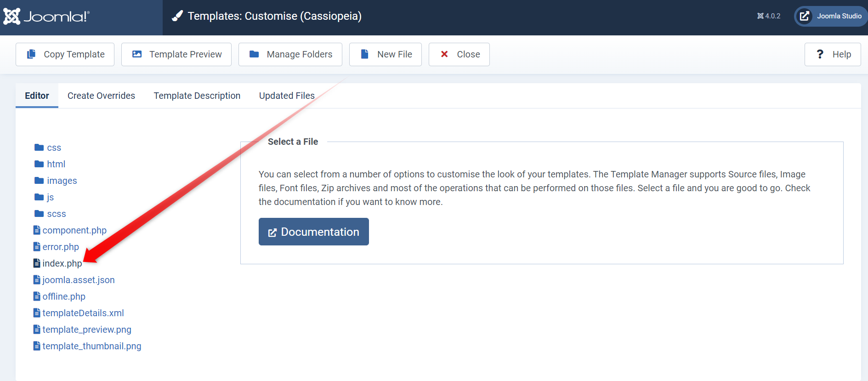Click the file icon beside template_preview.png
This screenshot has width=868, height=381.
tap(37, 329)
